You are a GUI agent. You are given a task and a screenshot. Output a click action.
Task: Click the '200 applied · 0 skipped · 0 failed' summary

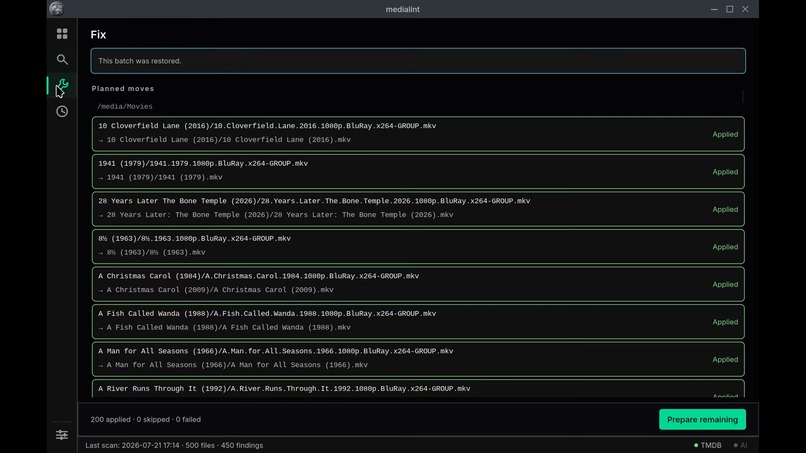tap(145, 420)
